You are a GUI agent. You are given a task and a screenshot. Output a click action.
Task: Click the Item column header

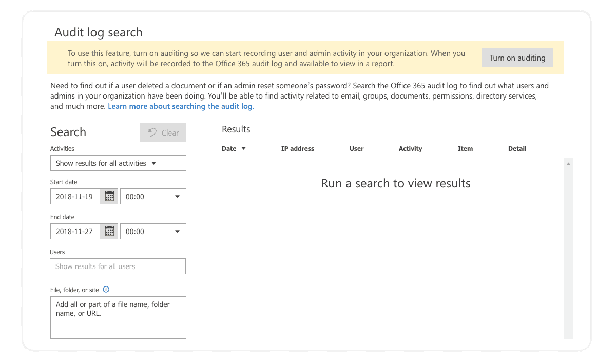pos(465,148)
